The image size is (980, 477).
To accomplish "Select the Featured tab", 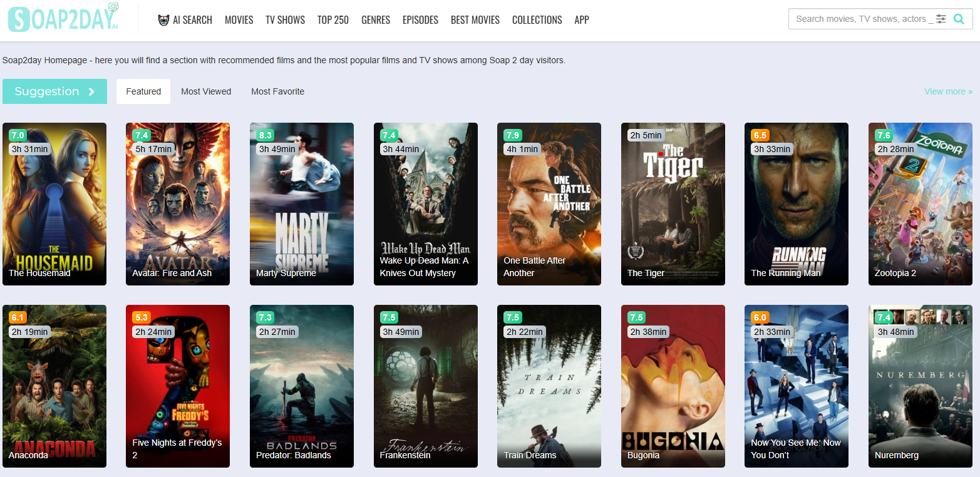I will 143,91.
